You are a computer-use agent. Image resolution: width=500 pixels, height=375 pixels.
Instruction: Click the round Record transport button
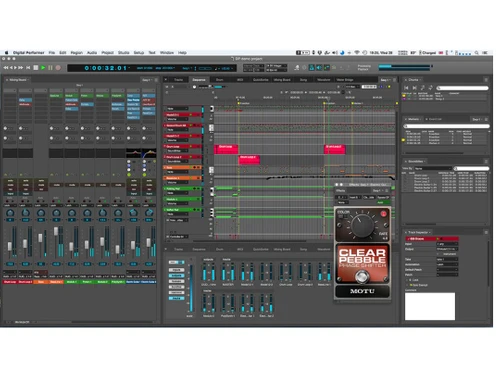pyautogui.click(x=58, y=68)
